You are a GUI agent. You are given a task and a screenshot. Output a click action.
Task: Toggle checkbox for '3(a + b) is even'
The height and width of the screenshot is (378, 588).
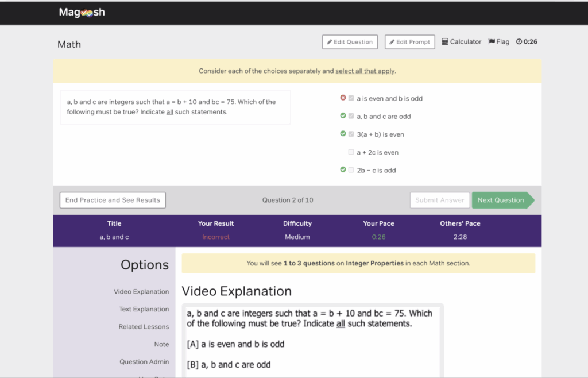tap(351, 134)
